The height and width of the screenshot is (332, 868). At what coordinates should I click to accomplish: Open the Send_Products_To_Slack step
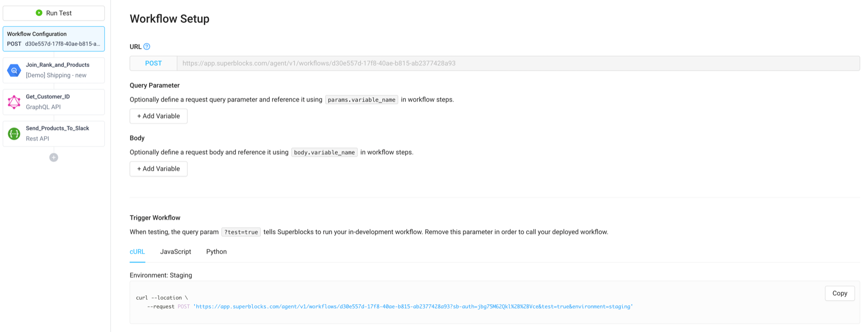[x=54, y=134]
